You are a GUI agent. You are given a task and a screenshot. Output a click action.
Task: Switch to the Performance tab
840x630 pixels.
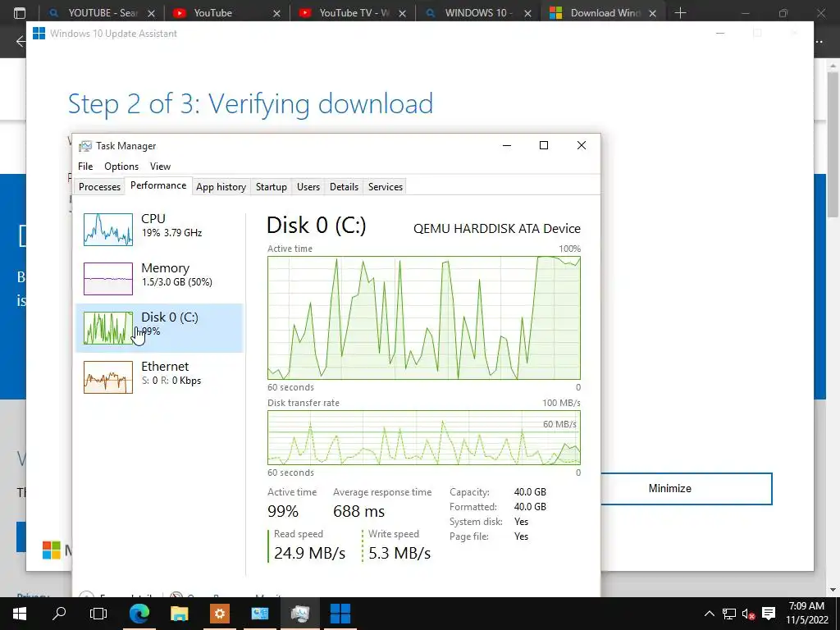158,185
